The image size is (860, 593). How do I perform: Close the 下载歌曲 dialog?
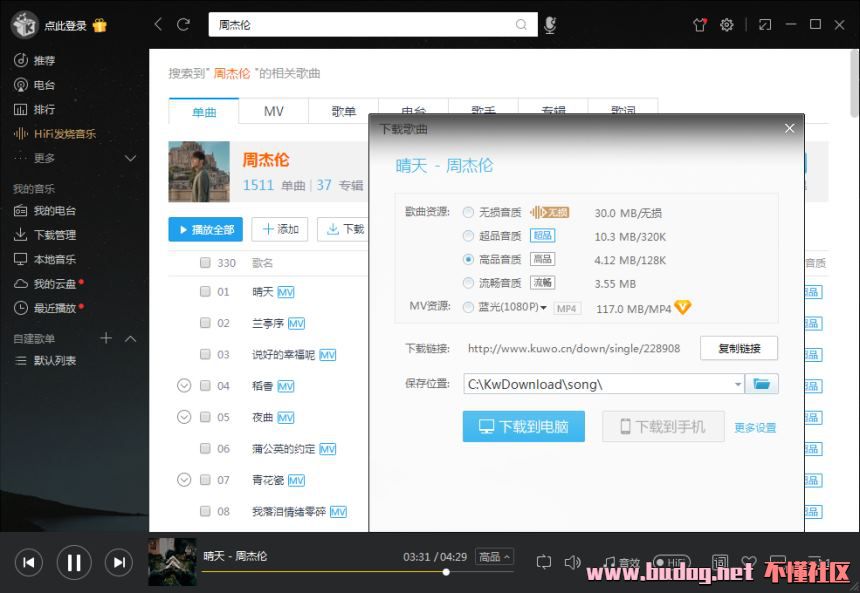(x=789, y=128)
